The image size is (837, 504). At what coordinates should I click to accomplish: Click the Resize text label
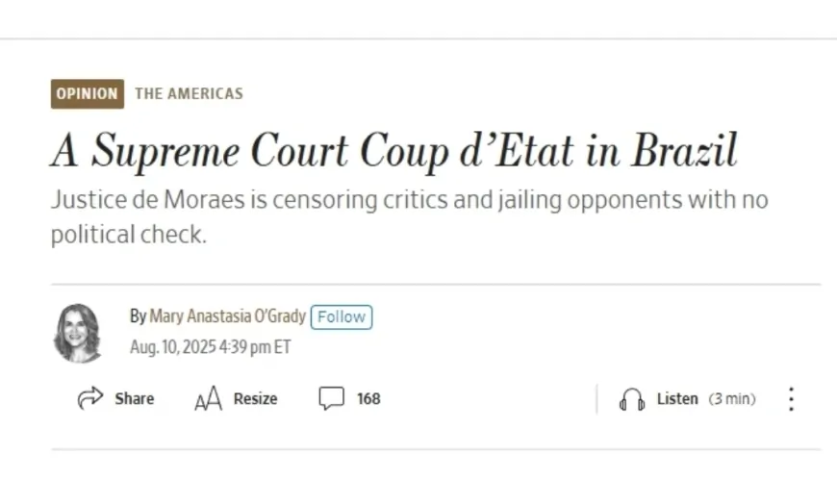(255, 398)
